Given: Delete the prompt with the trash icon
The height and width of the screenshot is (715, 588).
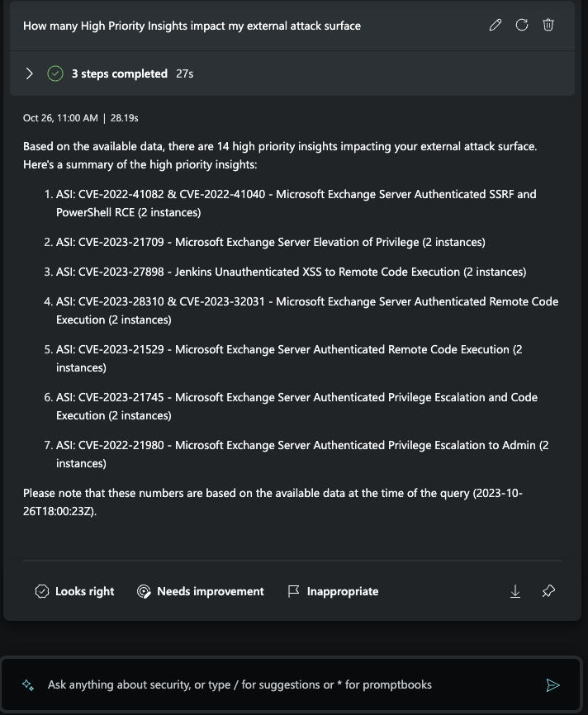Looking at the screenshot, I should 548,25.
